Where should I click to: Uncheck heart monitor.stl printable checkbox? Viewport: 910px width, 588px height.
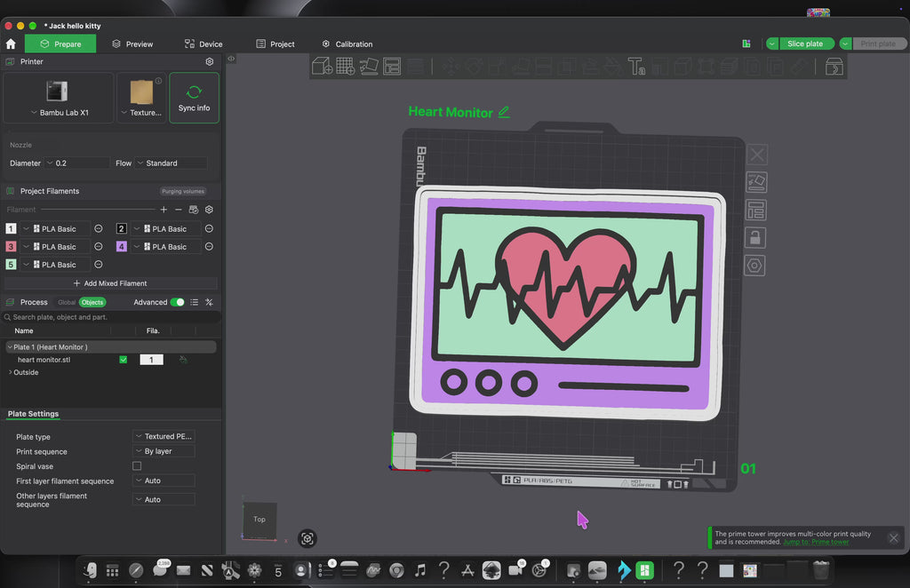[x=123, y=360]
